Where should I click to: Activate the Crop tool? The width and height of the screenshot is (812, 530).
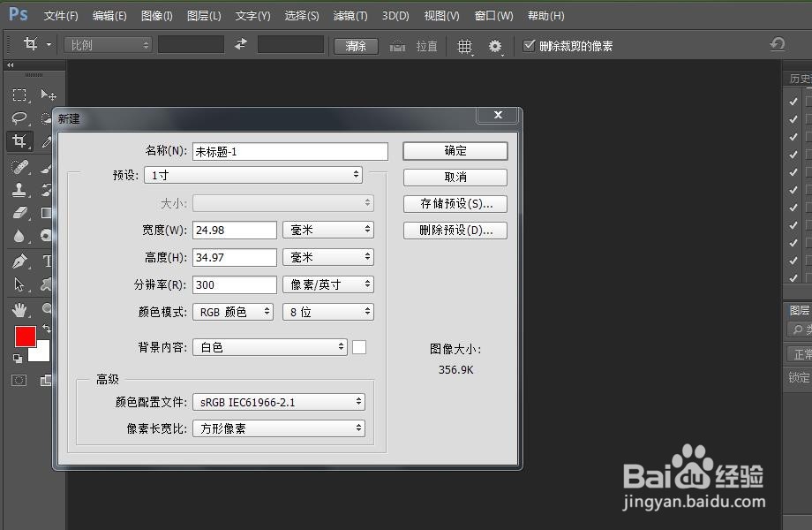18,141
